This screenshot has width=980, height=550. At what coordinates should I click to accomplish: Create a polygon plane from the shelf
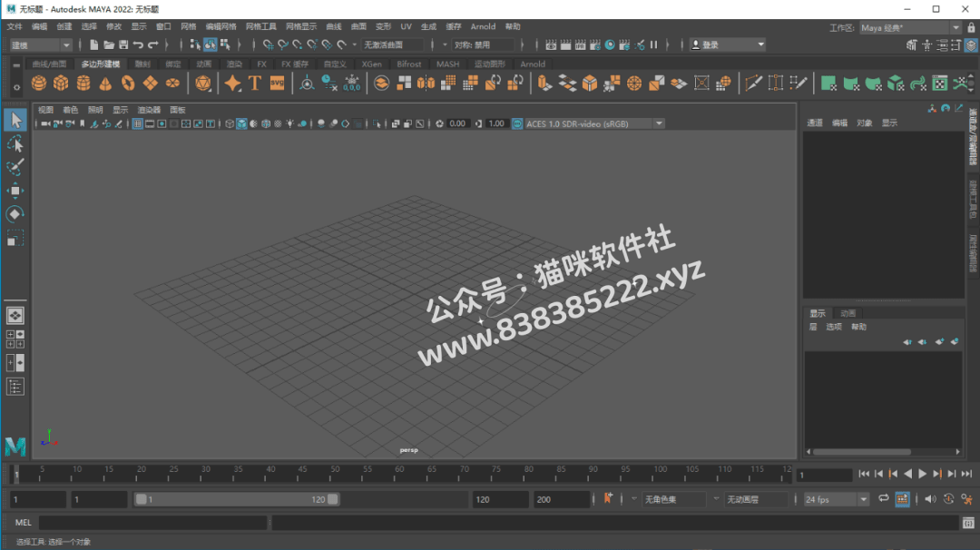pyautogui.click(x=150, y=83)
